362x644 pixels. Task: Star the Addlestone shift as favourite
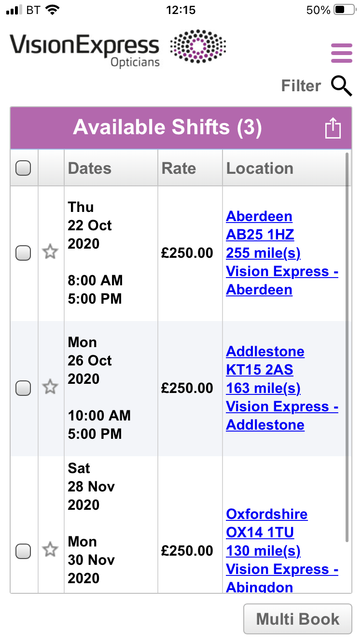50,388
